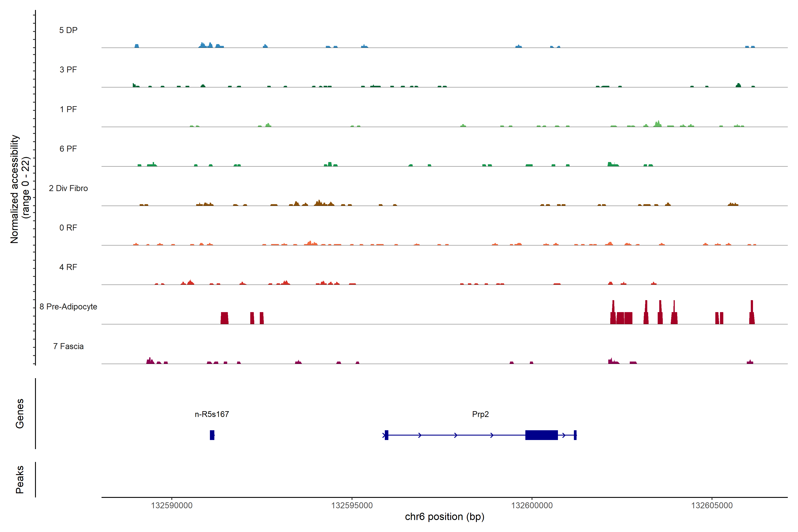This screenshot has width=798, height=532.
Task: Click the 2 Div Fibro track label
Action: pos(68,188)
